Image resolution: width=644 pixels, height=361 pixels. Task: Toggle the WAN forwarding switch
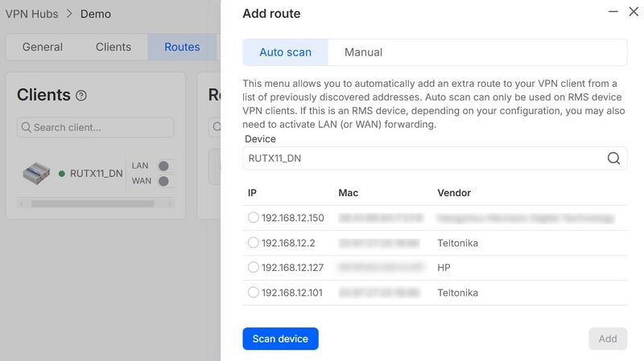point(164,181)
